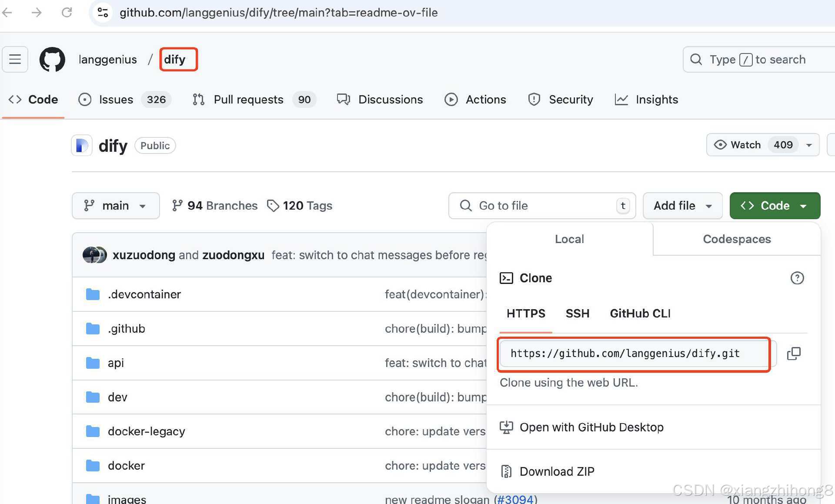The width and height of the screenshot is (835, 504).
Task: Open the hamburger navigation menu
Action: [x=15, y=59]
